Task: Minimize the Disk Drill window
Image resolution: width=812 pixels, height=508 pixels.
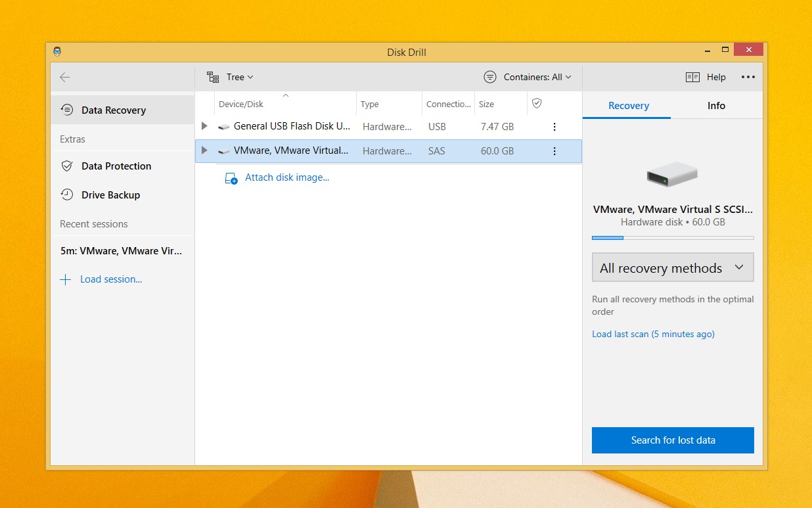Action: tap(708, 50)
